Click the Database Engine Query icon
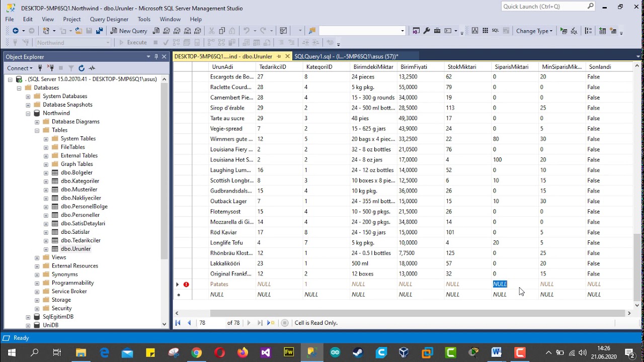This screenshot has height=362, width=644. (x=156, y=31)
